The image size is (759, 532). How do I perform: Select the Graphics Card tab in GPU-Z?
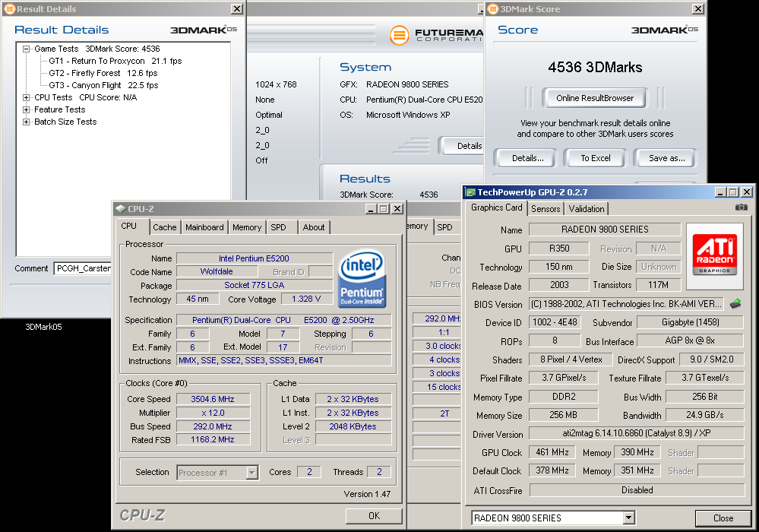(x=497, y=207)
